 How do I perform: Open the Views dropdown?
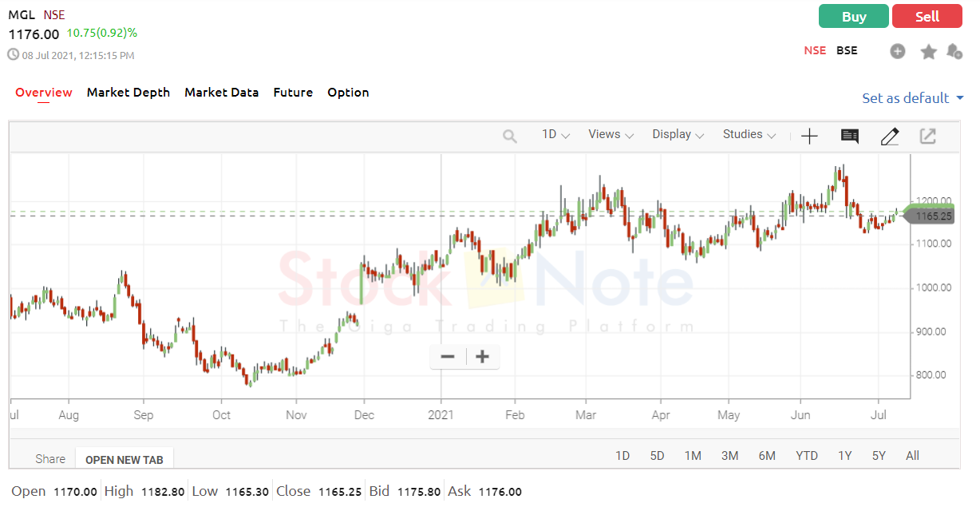click(x=611, y=135)
